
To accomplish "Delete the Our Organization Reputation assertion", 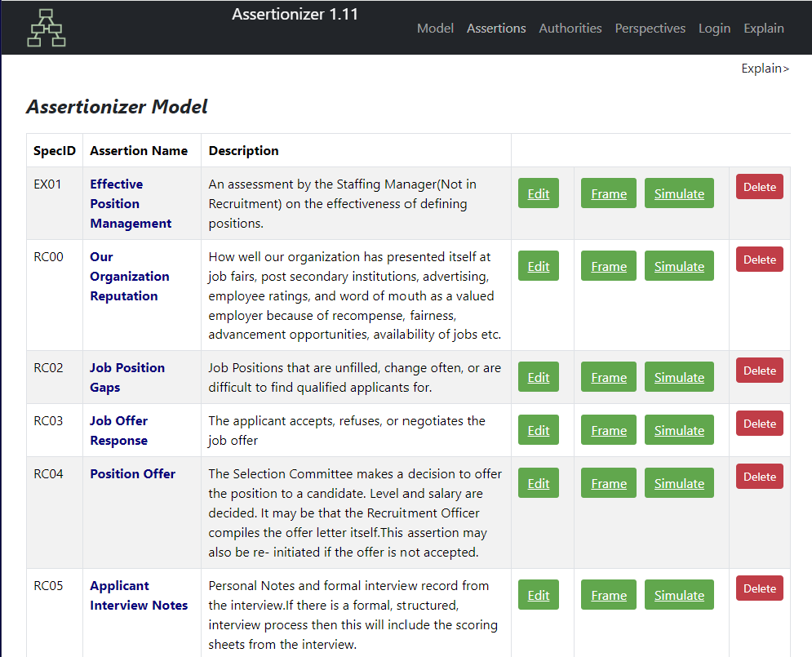I will pos(759,259).
